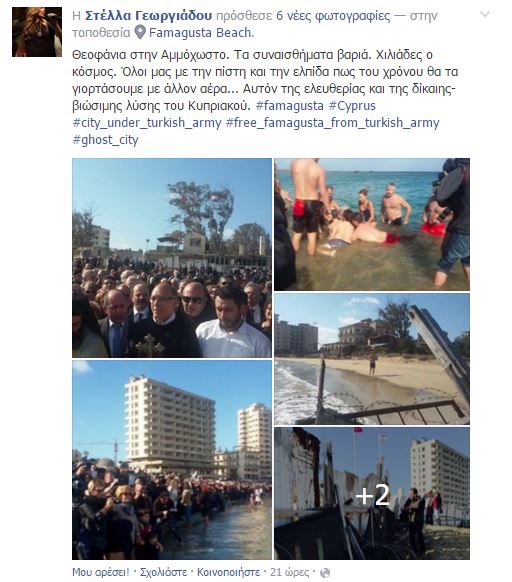The width and height of the screenshot is (512, 582).
Task: Click the Μου αρέσει! like button
Action: [x=101, y=572]
